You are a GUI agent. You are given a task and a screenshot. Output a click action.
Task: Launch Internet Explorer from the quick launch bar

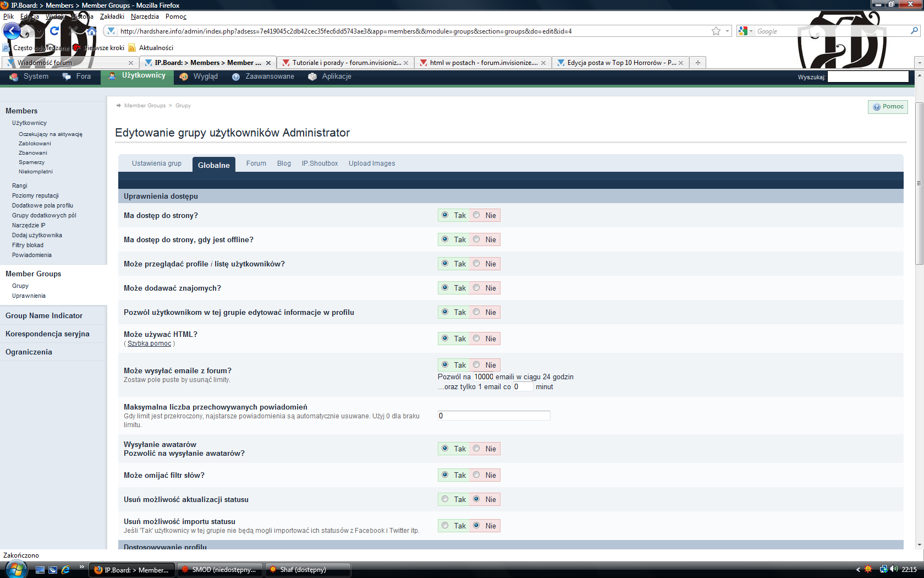pos(65,570)
